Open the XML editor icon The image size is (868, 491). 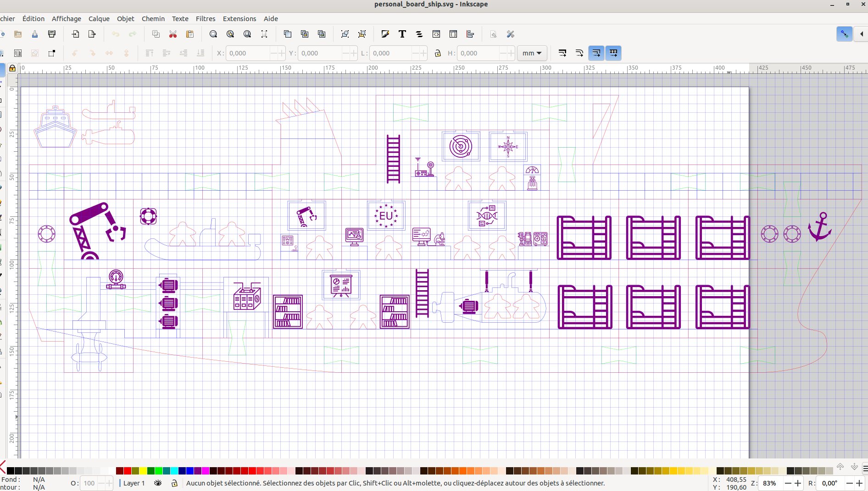pyautogui.click(x=436, y=34)
